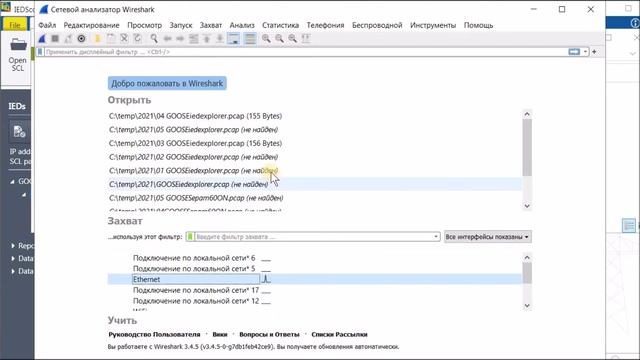
Task: Click into the capture filter field
Action: tap(313, 237)
